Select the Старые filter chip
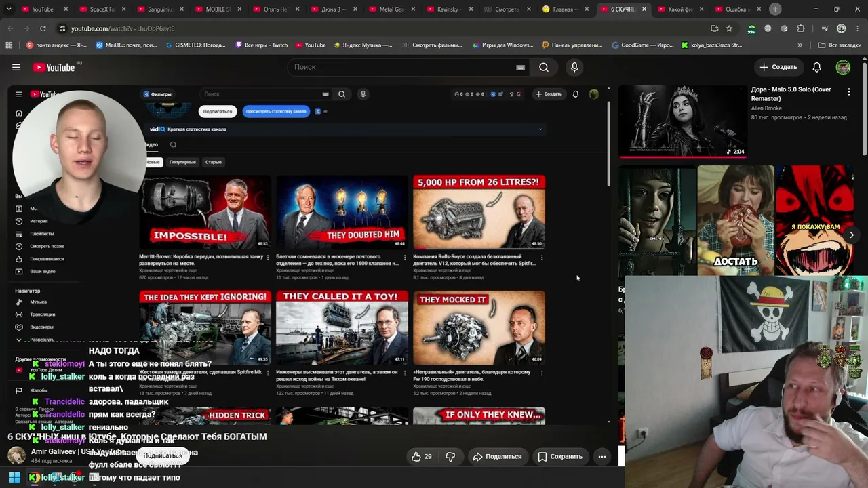This screenshot has height=488, width=868. pyautogui.click(x=214, y=162)
